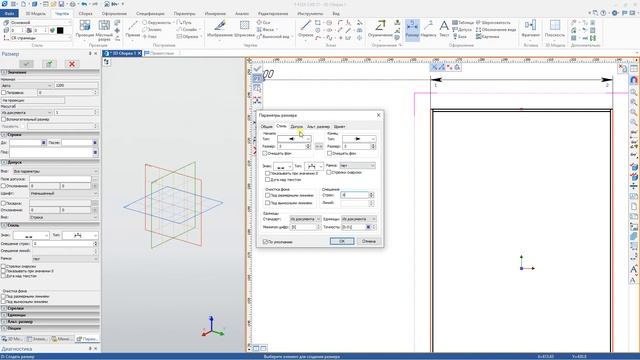Open the Знак dropdown in dialog

(282, 167)
